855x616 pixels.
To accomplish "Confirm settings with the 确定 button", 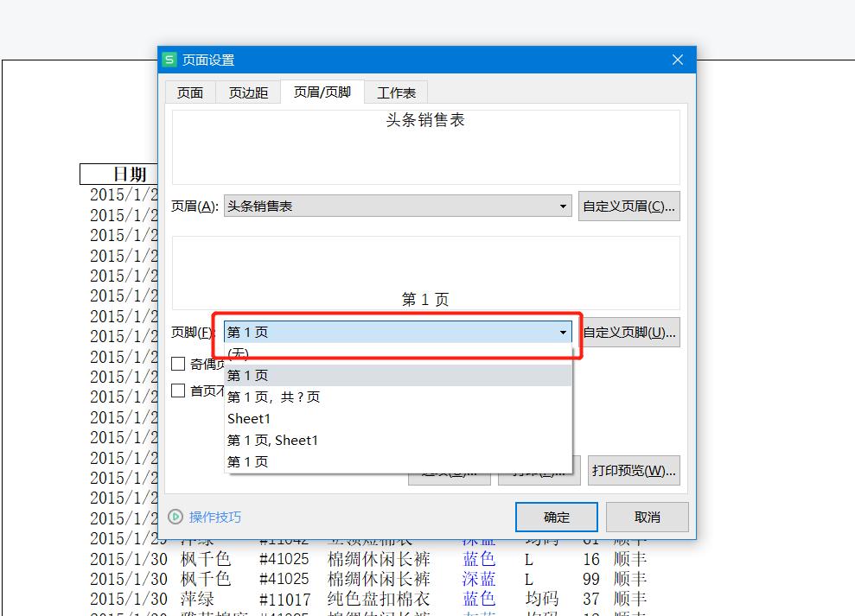I will pyautogui.click(x=556, y=517).
